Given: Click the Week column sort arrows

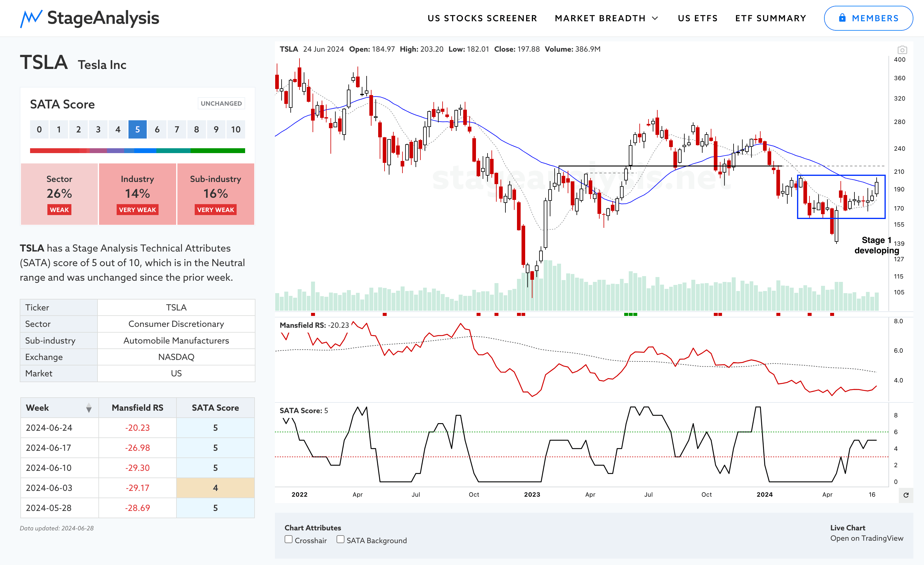Looking at the screenshot, I should [89, 408].
